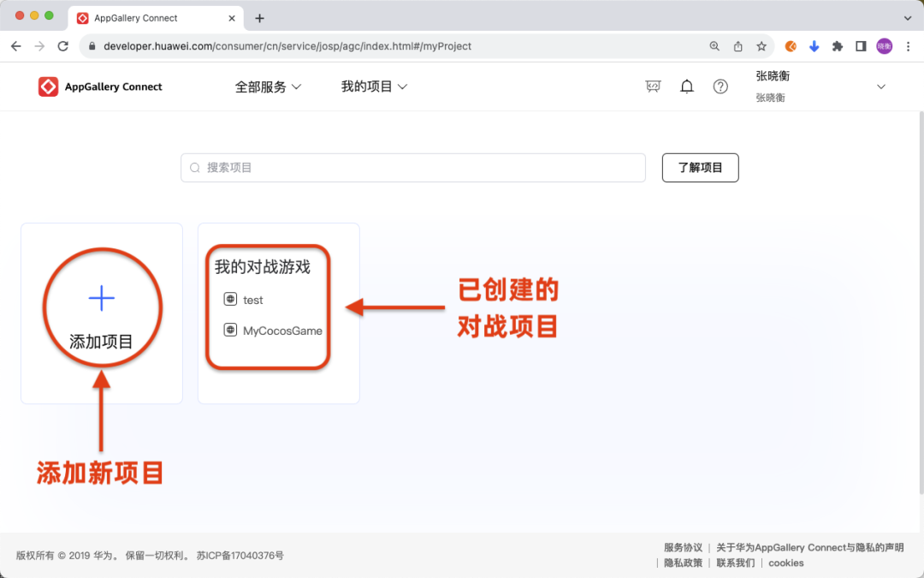Viewport: 924px width, 578px height.
Task: Click the browser forward arrow
Action: pyautogui.click(x=39, y=46)
